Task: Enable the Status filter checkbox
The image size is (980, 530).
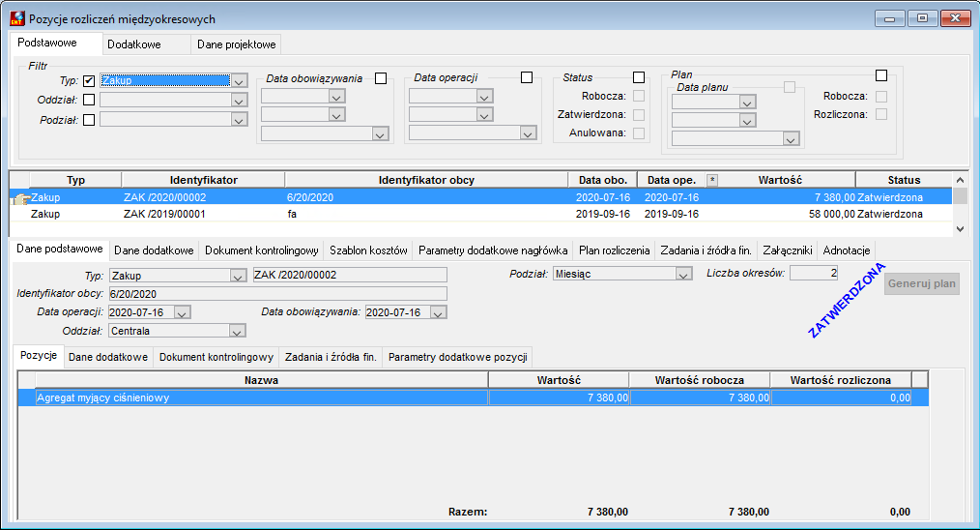Action: (639, 77)
